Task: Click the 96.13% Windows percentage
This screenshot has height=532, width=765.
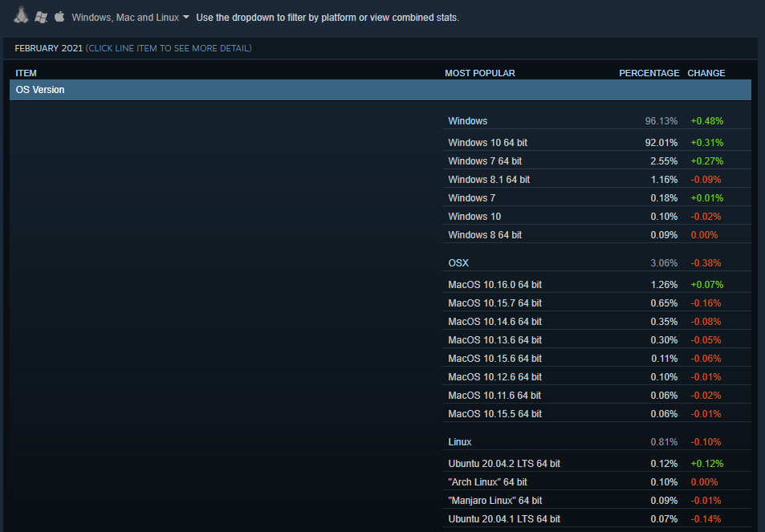Action: (661, 121)
